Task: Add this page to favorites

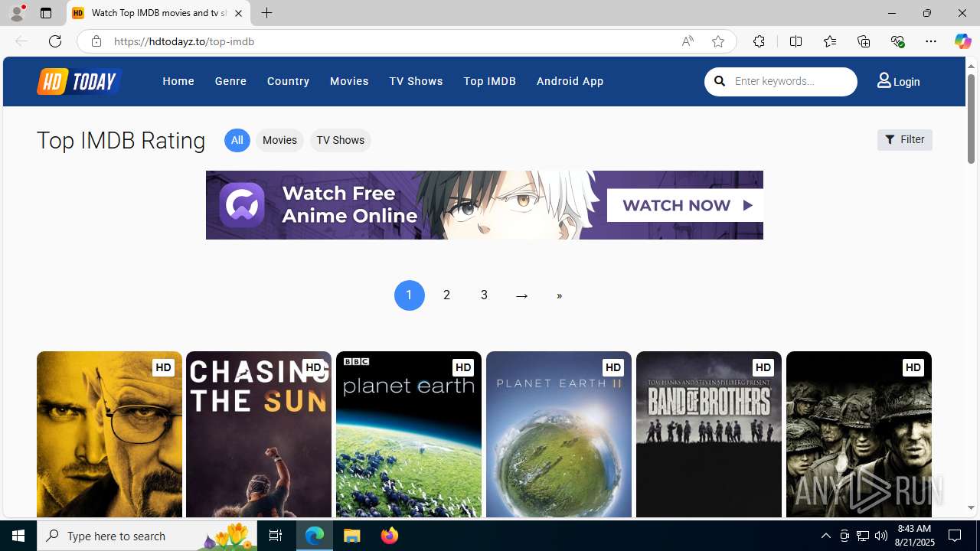Action: coord(718,41)
